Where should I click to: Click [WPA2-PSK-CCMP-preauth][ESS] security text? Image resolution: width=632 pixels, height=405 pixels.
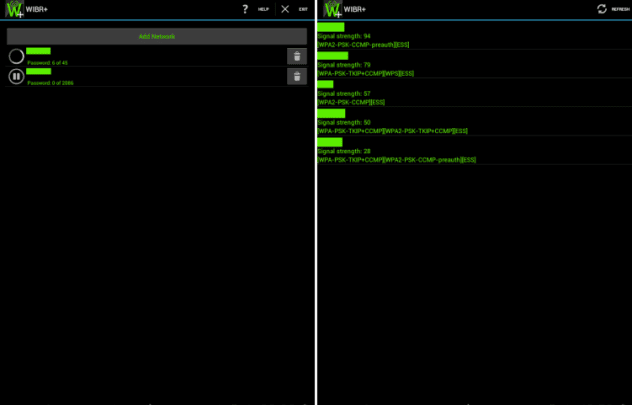tap(363, 45)
